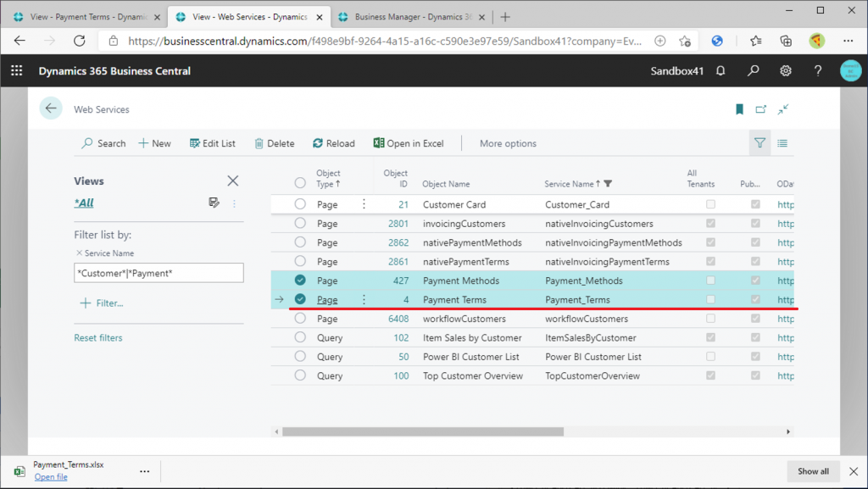Toggle the filter pane funnel icon
This screenshot has width=868, height=489.
click(759, 143)
